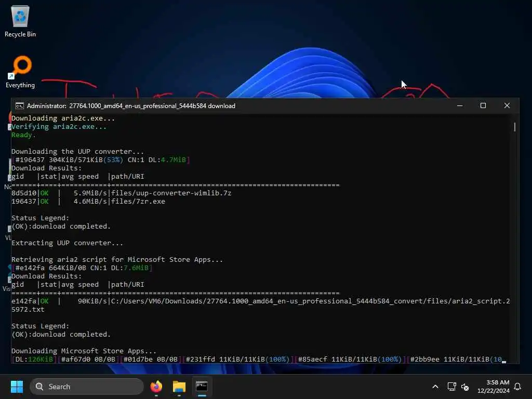Open the Everything search desktop shortcut
Screen dimensions: 532x399
[x=20, y=72]
